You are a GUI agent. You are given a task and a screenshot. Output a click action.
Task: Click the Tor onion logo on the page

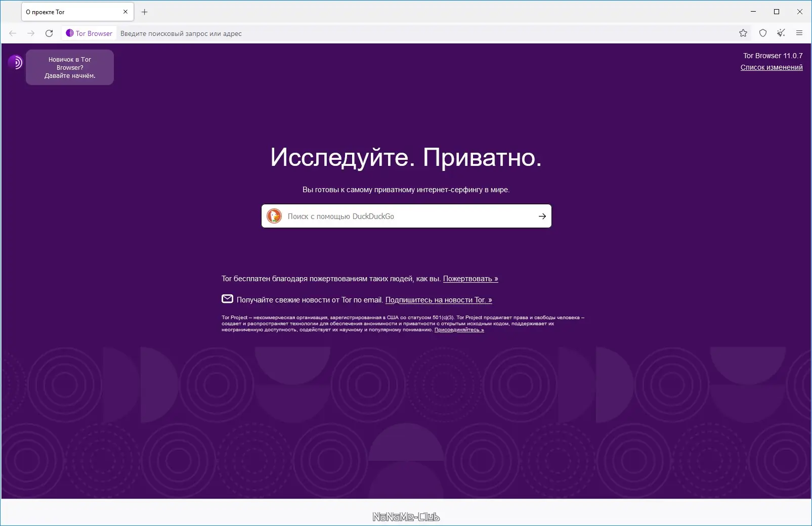[x=15, y=62]
